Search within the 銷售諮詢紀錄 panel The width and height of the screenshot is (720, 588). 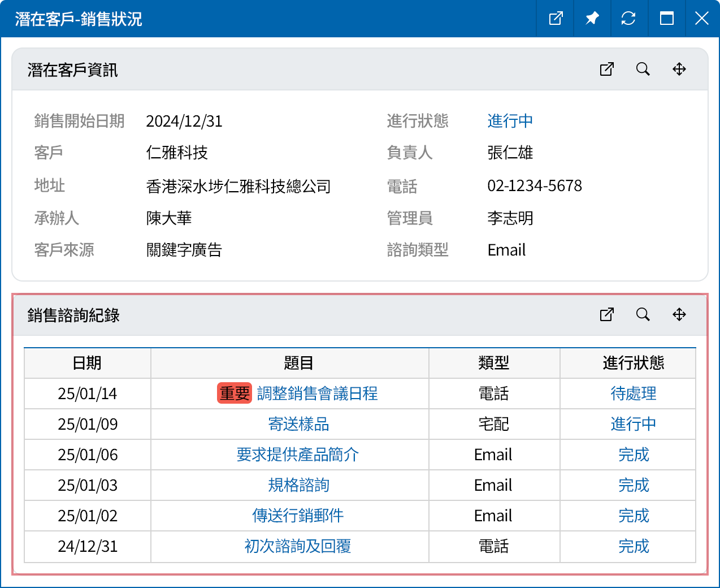point(643,314)
